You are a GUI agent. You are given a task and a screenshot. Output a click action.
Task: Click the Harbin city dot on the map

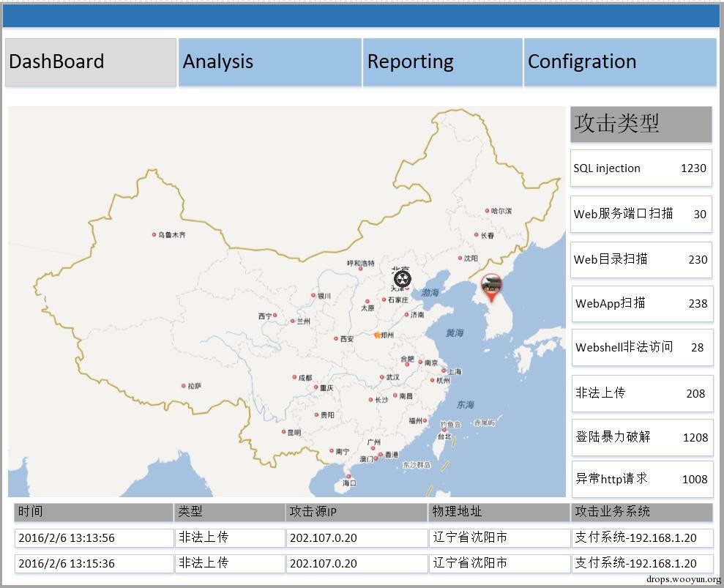487,211
